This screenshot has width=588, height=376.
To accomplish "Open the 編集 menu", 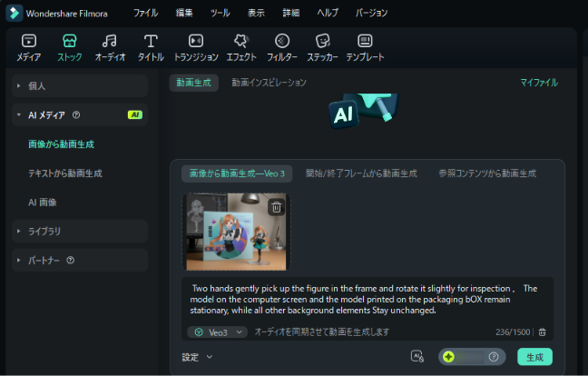I will click(x=184, y=13).
